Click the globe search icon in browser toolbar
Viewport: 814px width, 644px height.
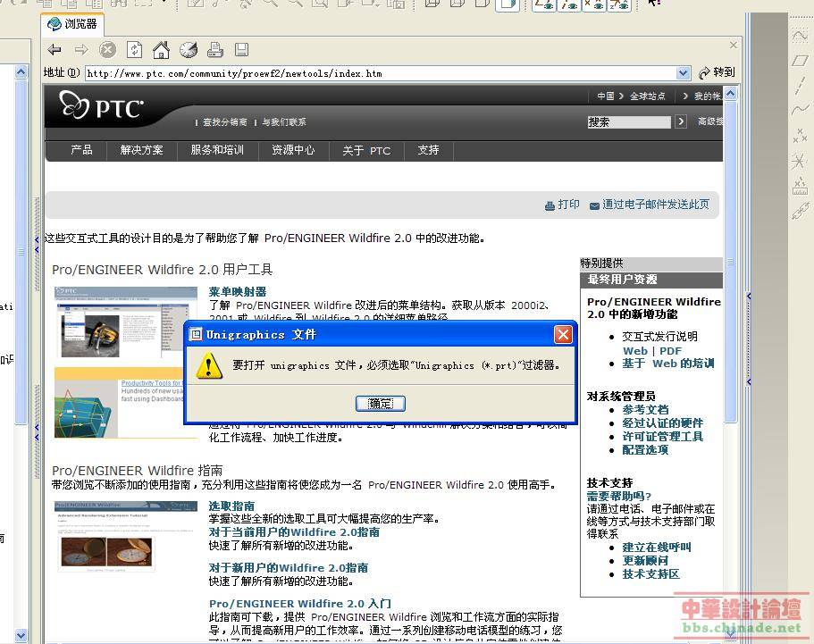(189, 50)
